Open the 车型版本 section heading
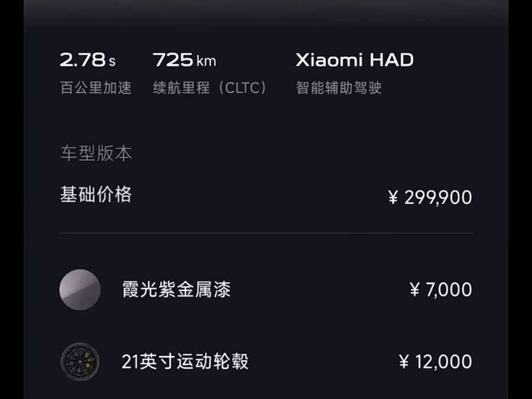The width and height of the screenshot is (532, 399). coord(96,154)
